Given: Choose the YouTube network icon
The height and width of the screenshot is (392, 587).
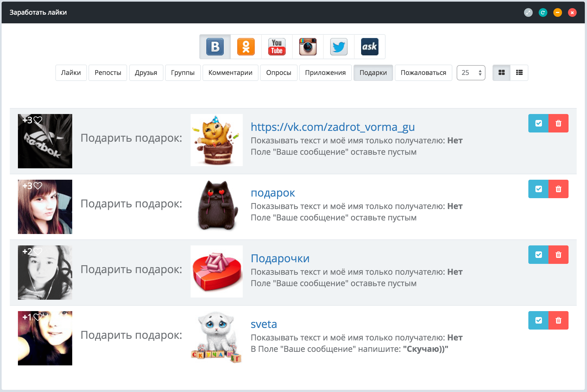Looking at the screenshot, I should click(277, 47).
